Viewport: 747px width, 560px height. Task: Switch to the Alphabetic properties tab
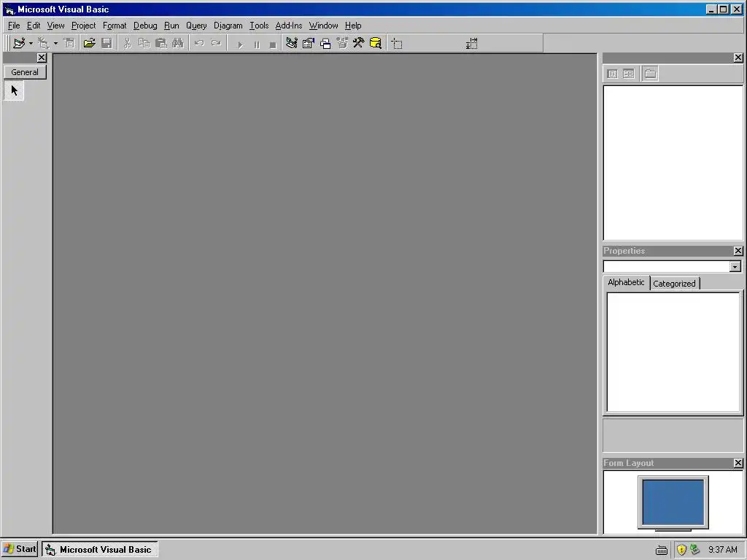point(626,282)
